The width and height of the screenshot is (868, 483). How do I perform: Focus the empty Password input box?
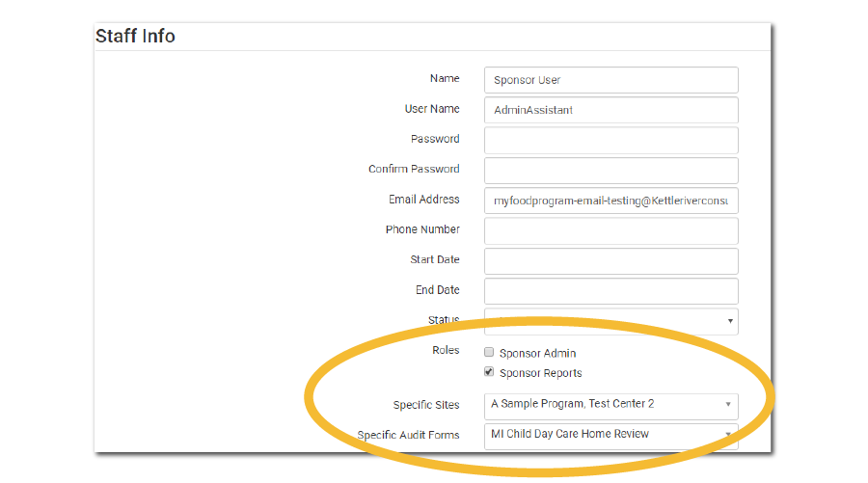pyautogui.click(x=610, y=140)
